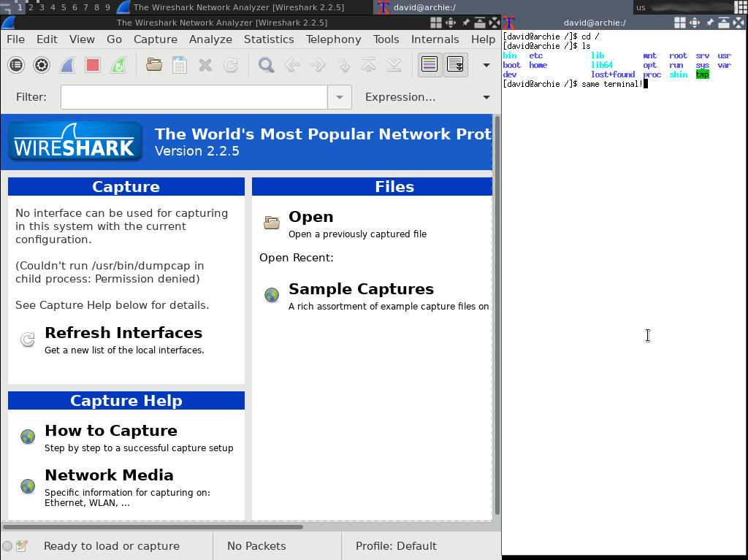Open the Help menu
748x560 pixels.
[x=484, y=39]
